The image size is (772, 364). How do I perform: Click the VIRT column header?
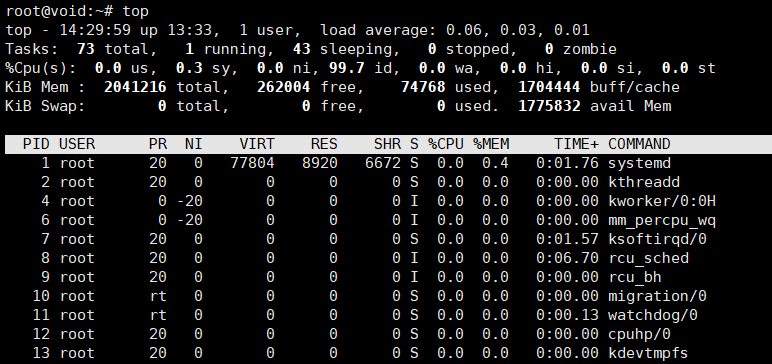[x=257, y=144]
